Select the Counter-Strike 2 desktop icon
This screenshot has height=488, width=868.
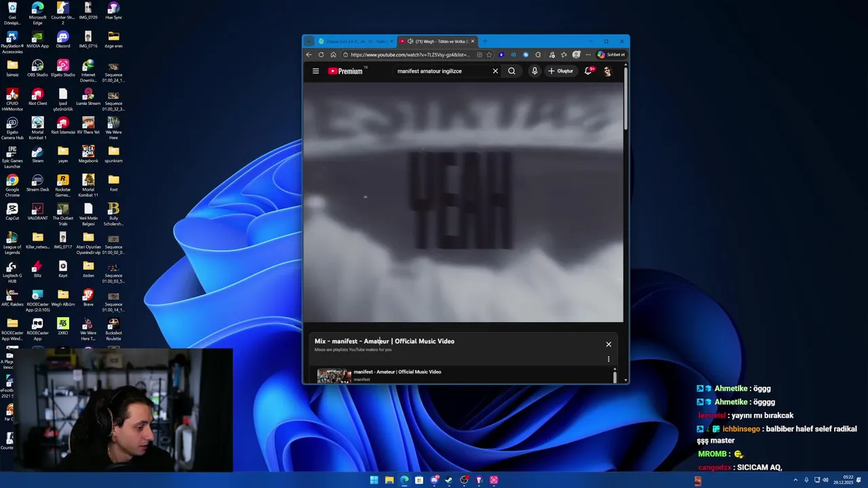pyautogui.click(x=63, y=14)
